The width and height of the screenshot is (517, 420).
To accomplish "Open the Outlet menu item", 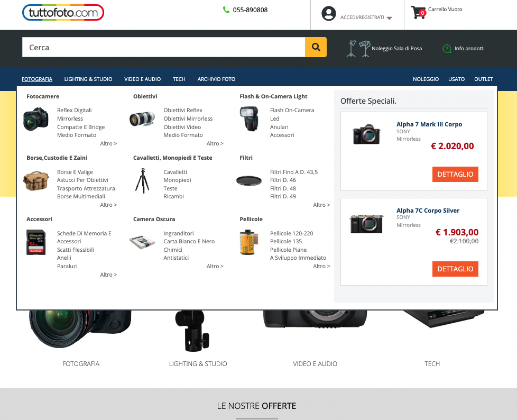I will [x=483, y=79].
